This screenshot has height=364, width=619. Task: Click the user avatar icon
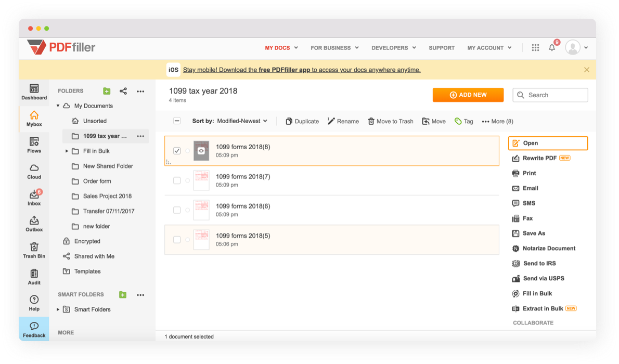(572, 47)
